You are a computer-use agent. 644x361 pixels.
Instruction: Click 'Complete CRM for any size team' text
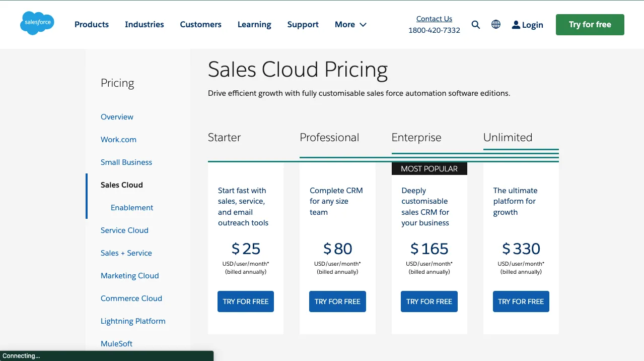(x=336, y=201)
